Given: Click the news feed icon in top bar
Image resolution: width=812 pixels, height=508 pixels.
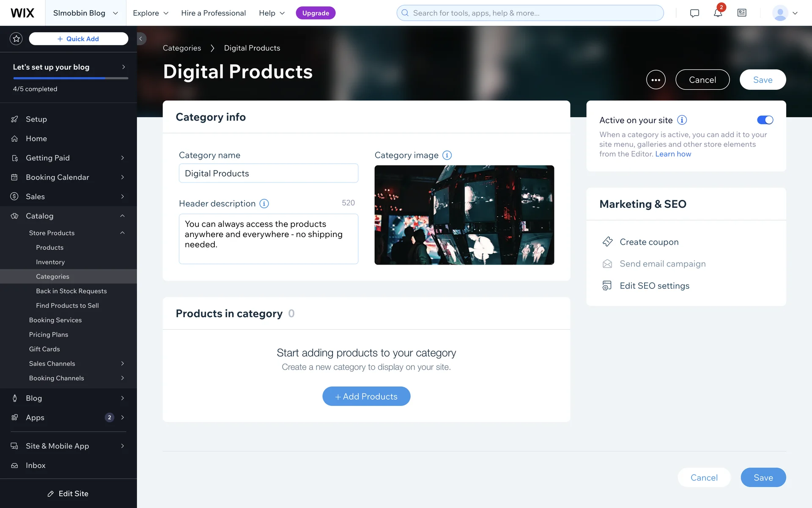Looking at the screenshot, I should 742,13.
